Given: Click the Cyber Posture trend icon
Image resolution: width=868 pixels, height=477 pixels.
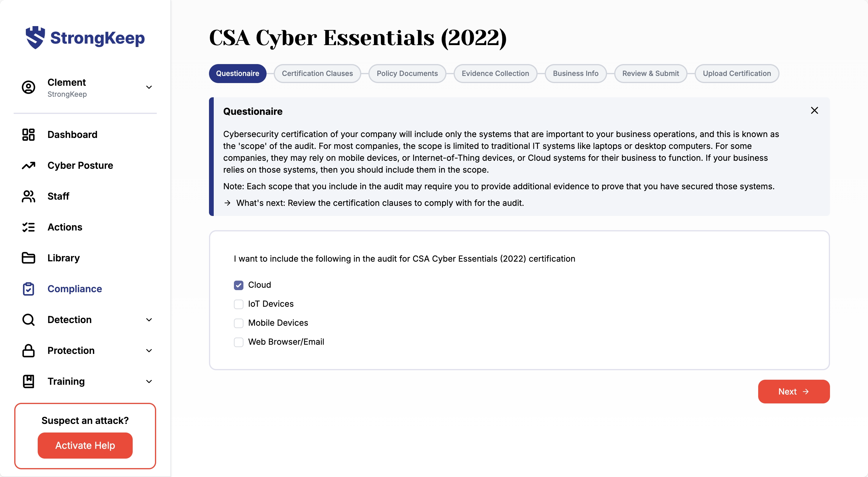Looking at the screenshot, I should [28, 166].
